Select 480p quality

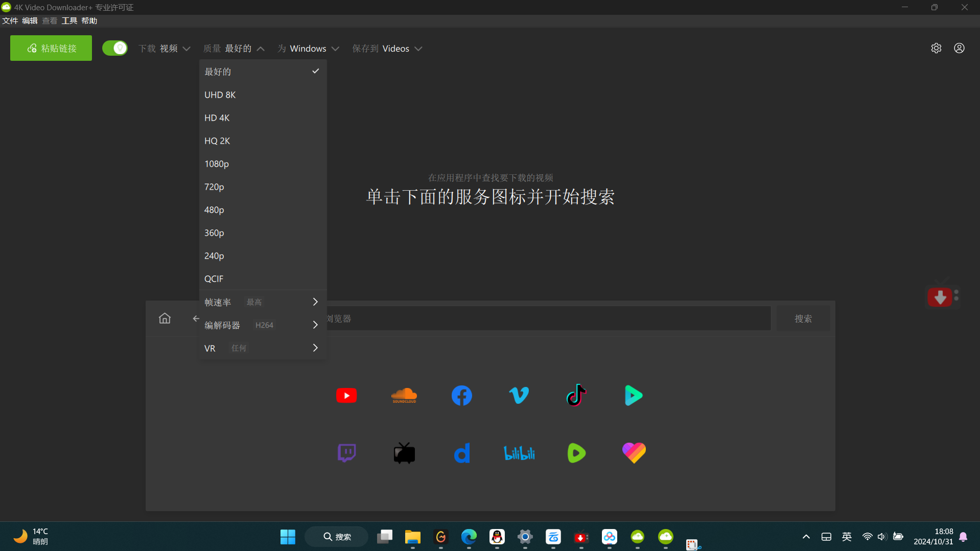click(x=263, y=210)
